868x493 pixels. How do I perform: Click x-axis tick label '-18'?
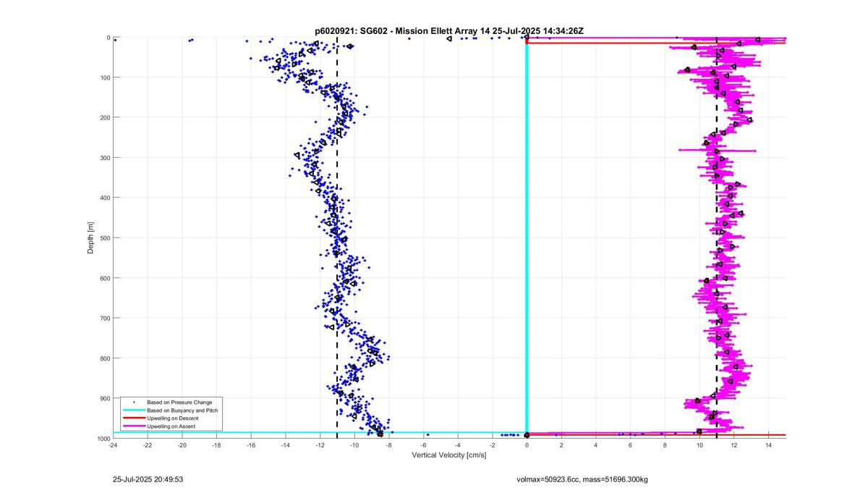coord(216,445)
